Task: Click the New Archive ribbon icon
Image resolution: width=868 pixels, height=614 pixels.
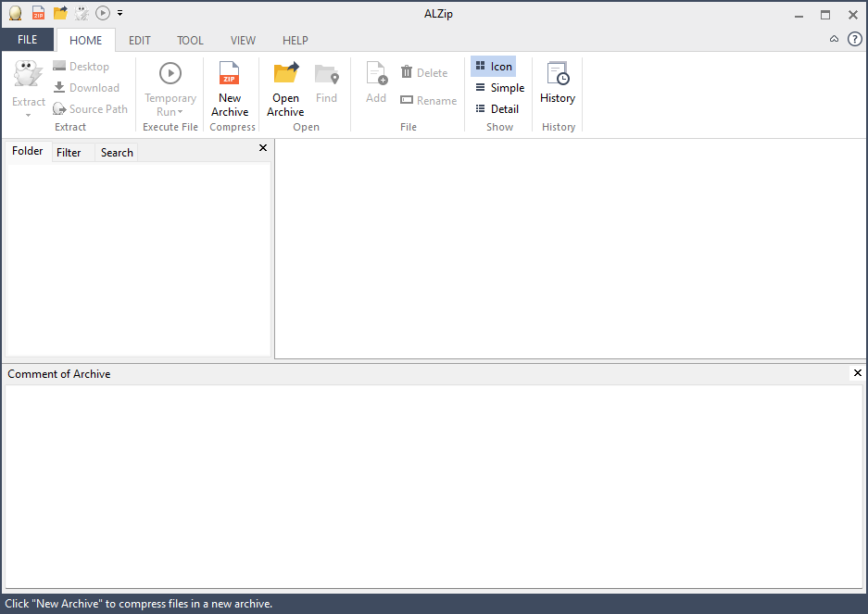Action: (229, 74)
